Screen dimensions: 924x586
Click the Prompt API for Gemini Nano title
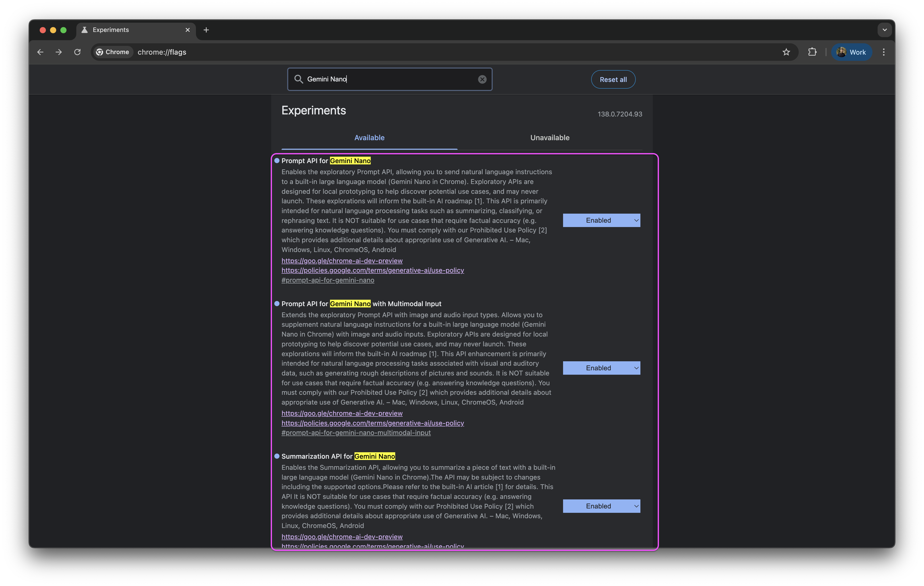tap(326, 161)
